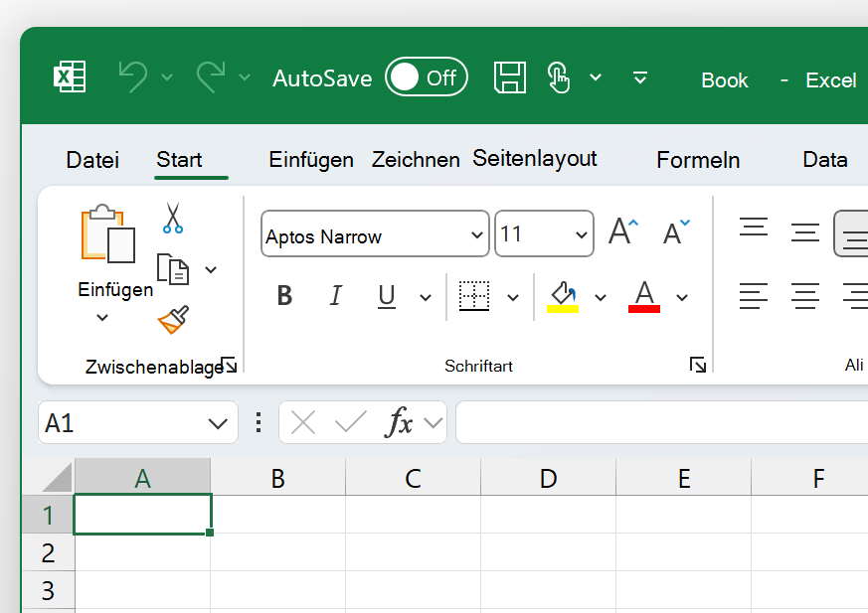Click the paste clipboard icon

(108, 234)
